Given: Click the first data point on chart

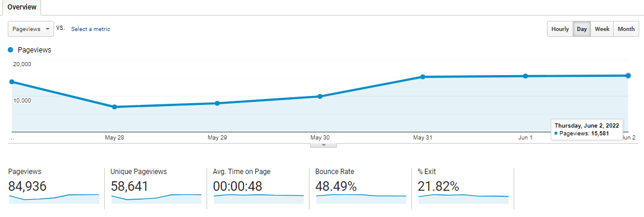Looking at the screenshot, I should 11,82.
